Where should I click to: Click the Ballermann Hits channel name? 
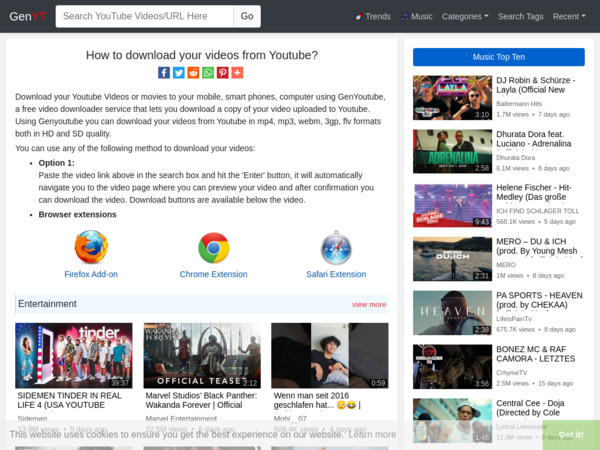[x=519, y=104]
